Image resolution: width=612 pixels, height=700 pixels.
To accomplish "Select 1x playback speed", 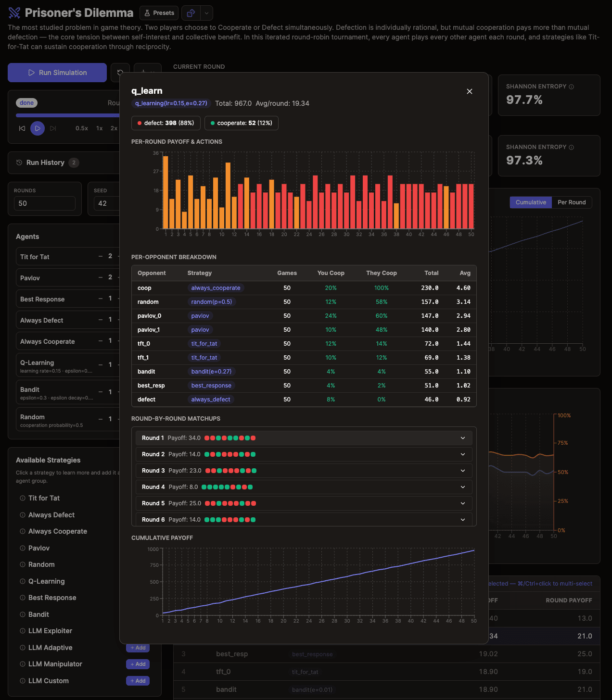I will pyautogui.click(x=98, y=128).
